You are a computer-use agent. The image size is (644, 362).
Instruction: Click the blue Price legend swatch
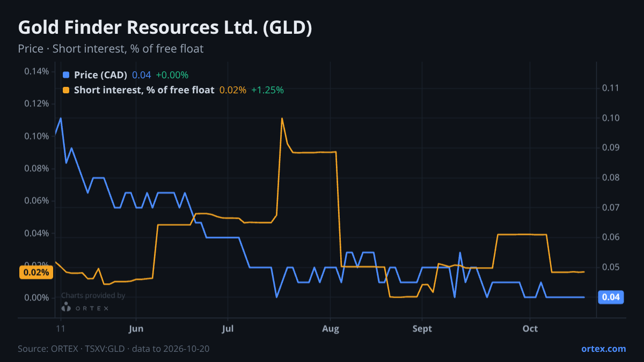(67, 75)
